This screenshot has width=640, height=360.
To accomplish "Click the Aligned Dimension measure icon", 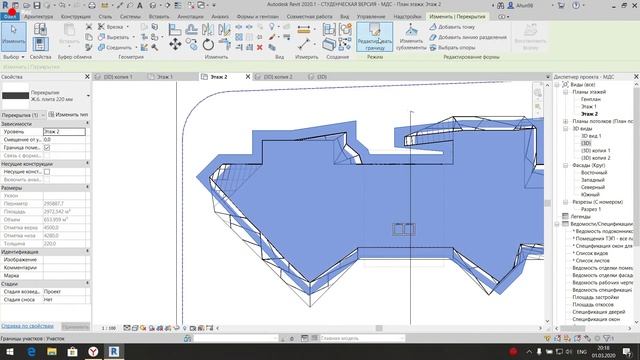I will coord(304,29).
